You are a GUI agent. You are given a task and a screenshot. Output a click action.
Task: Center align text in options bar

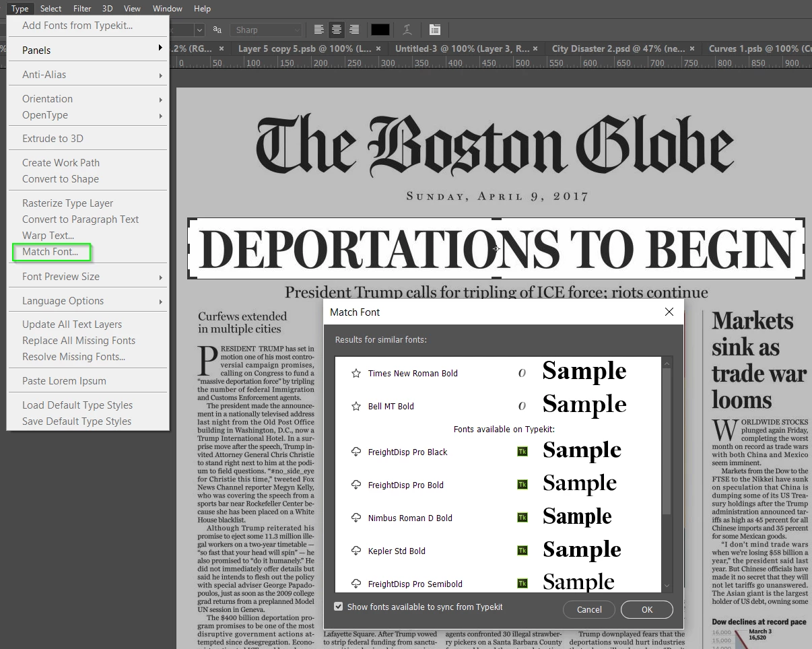coord(337,30)
